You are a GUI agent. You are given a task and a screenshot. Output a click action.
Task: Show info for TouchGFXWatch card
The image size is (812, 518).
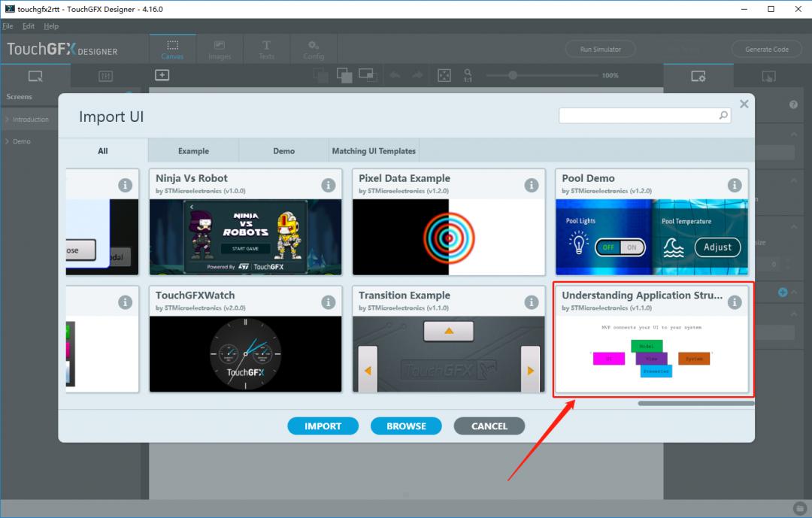coord(329,302)
